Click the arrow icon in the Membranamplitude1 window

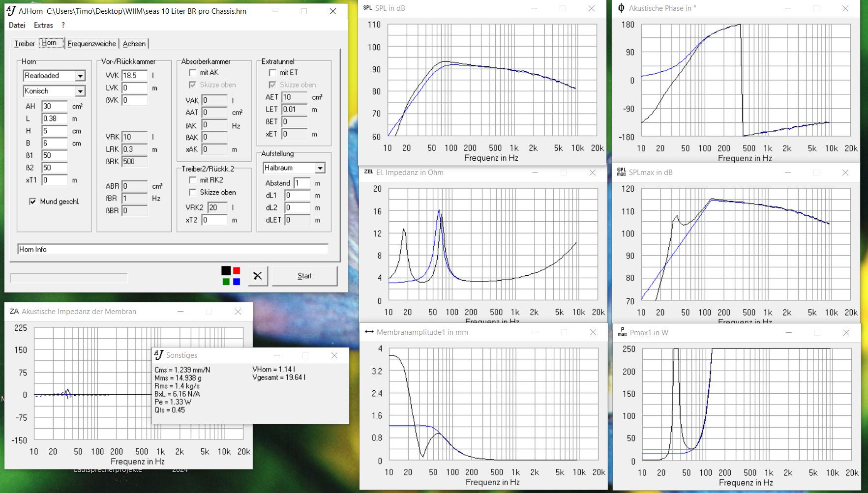coord(369,332)
